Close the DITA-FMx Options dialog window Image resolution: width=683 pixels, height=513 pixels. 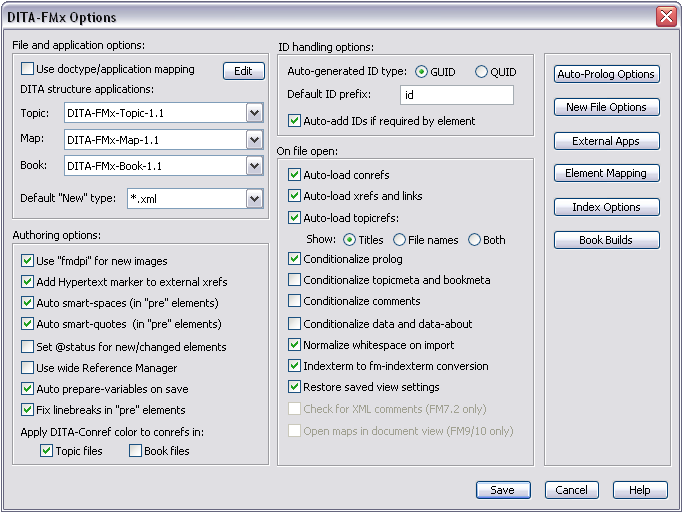(665, 17)
